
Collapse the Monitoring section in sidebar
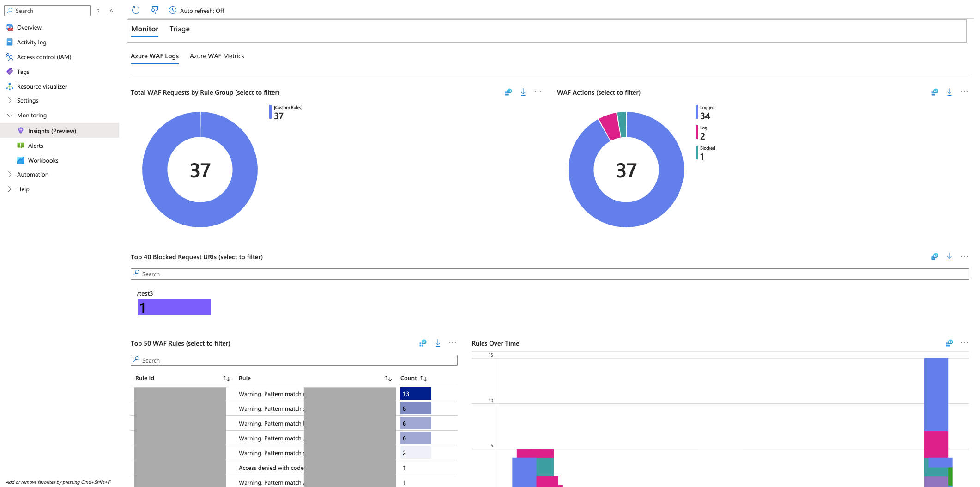(x=10, y=116)
